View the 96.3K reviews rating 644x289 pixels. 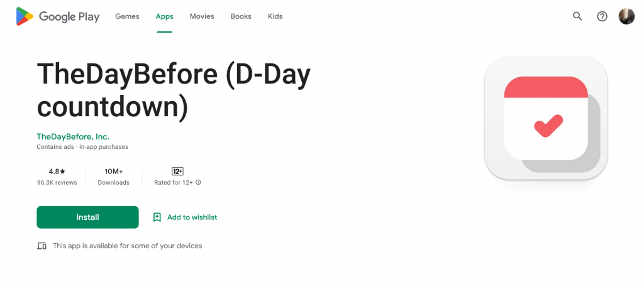[x=57, y=177]
